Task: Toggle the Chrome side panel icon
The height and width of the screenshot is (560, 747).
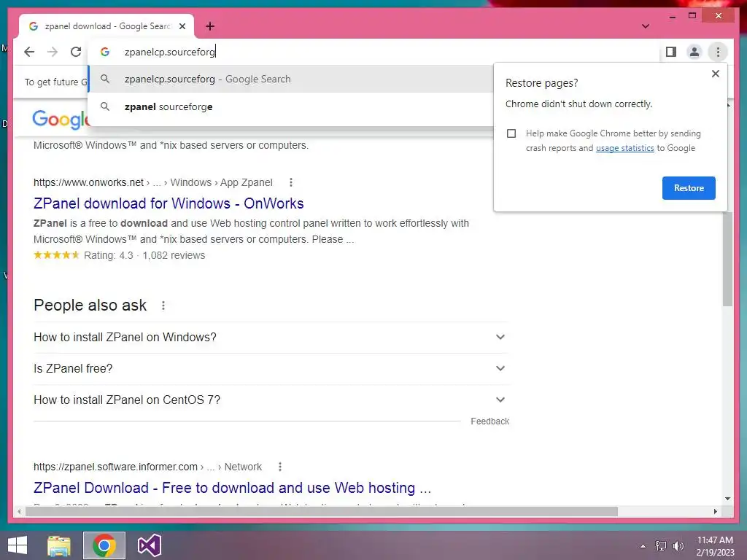Action: 671,52
